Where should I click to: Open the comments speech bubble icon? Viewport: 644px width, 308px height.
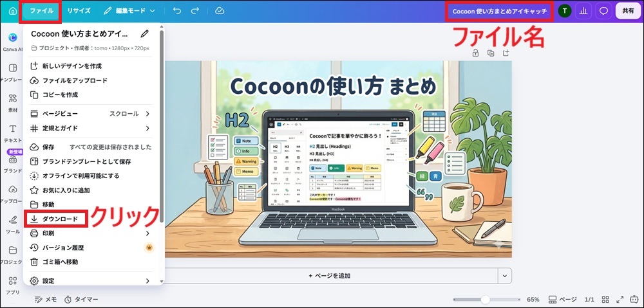(603, 11)
